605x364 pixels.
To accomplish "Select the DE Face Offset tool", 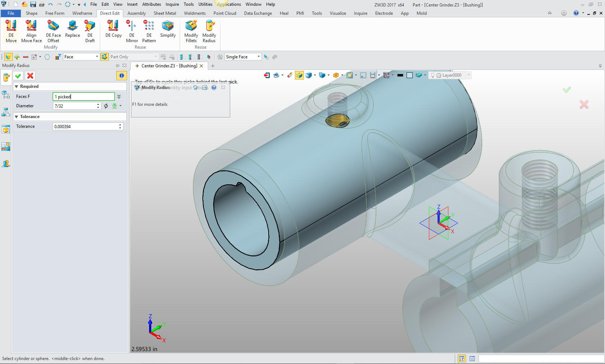I will [53, 31].
